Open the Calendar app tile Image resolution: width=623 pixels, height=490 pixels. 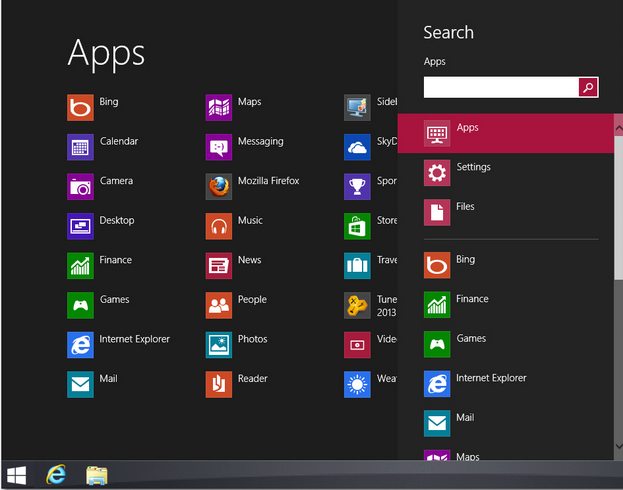point(80,147)
